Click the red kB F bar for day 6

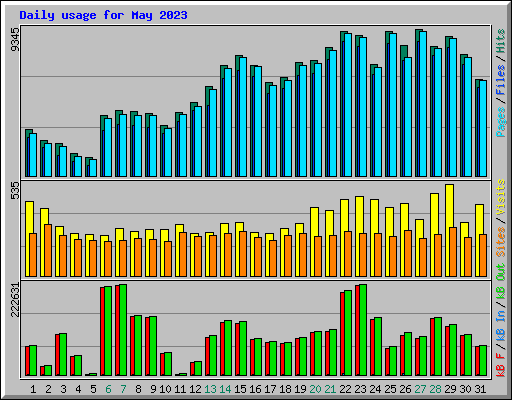point(102,331)
